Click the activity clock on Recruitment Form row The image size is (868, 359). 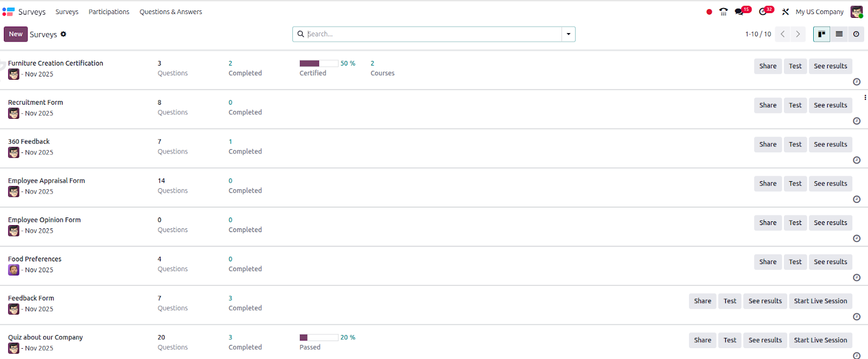857,121
